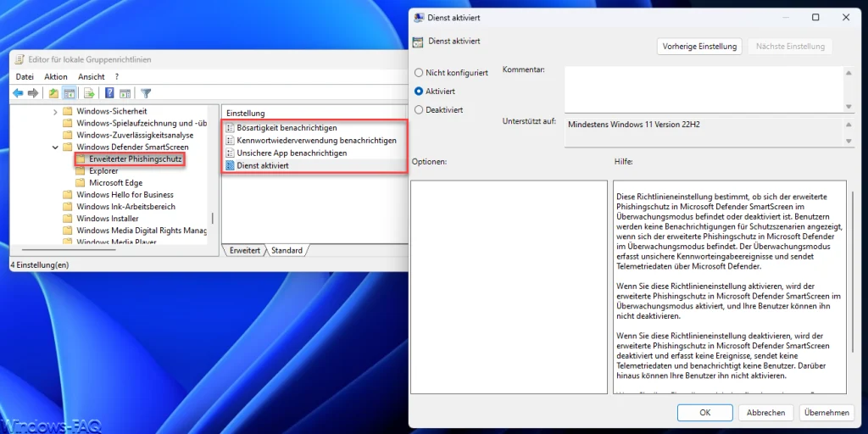Open the ? help menu
Image resolution: width=868 pixels, height=434 pixels.
point(117,77)
